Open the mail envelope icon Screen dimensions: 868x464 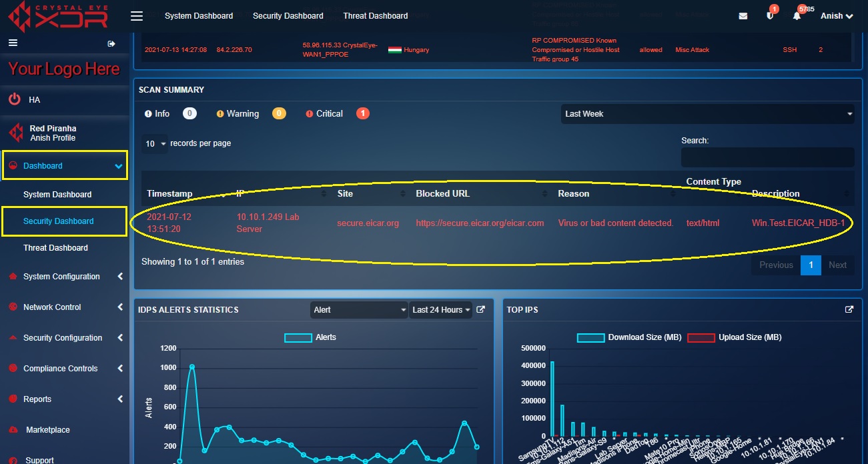pos(743,16)
